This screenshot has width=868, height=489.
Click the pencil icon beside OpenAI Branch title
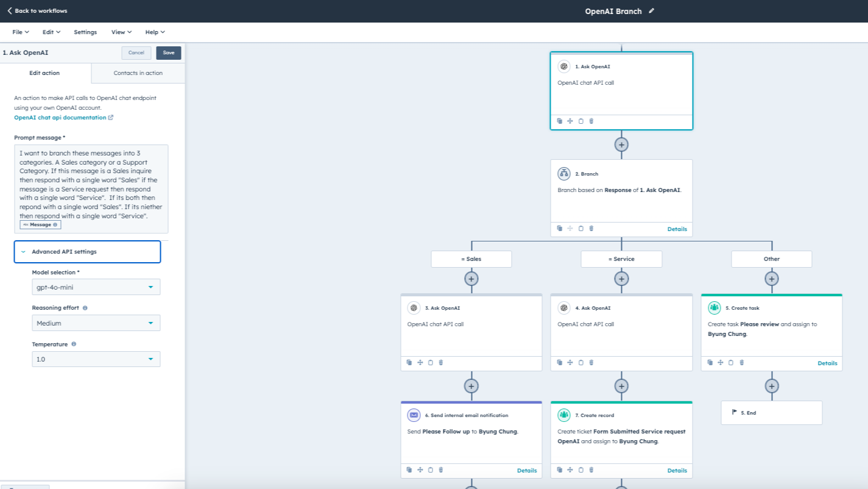point(651,11)
